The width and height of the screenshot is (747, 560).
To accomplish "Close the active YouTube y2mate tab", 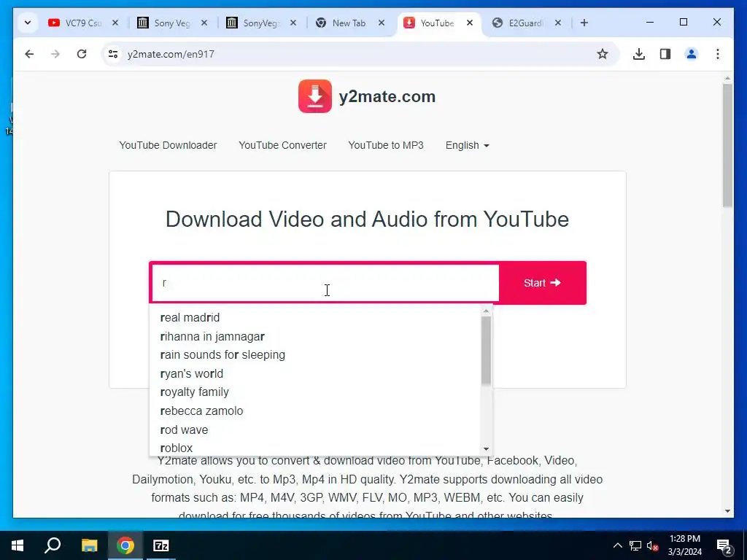I will 470,23.
